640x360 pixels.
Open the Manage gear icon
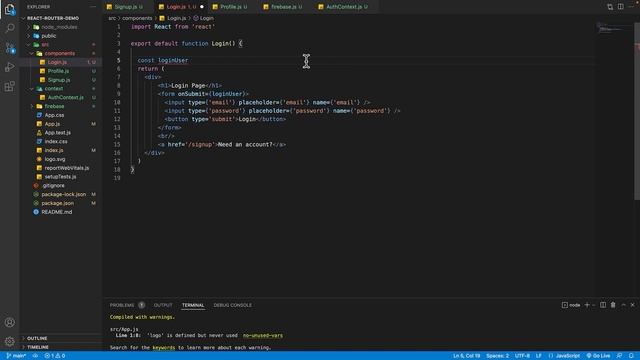click(x=9, y=341)
